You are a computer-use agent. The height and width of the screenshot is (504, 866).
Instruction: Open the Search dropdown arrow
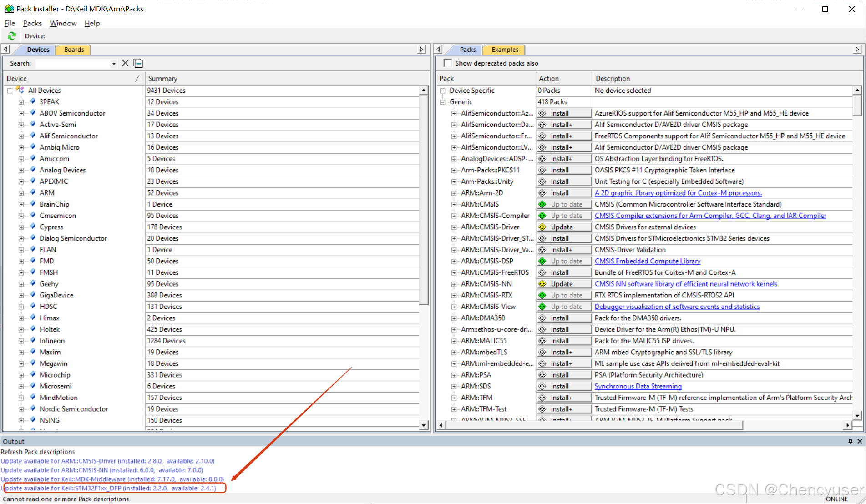click(114, 64)
